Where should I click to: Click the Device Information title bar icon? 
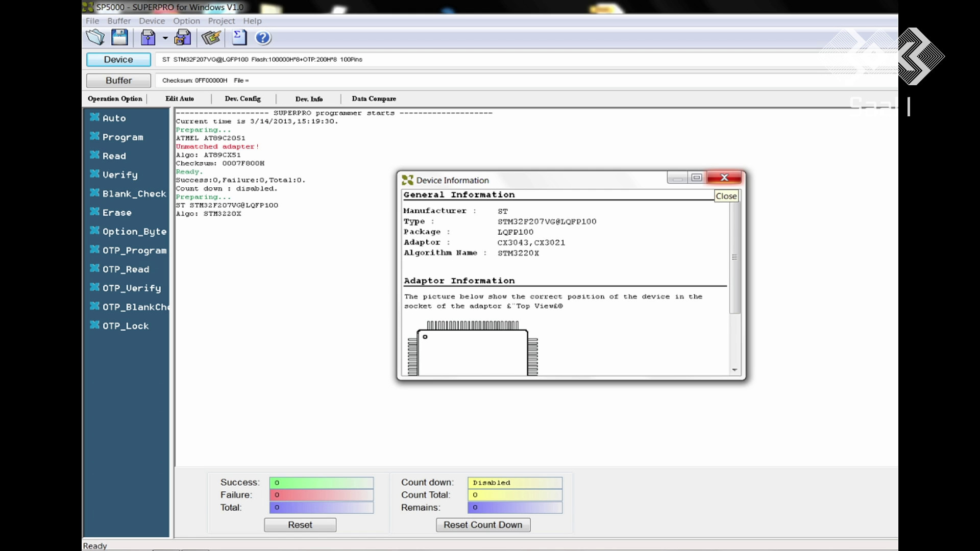407,180
